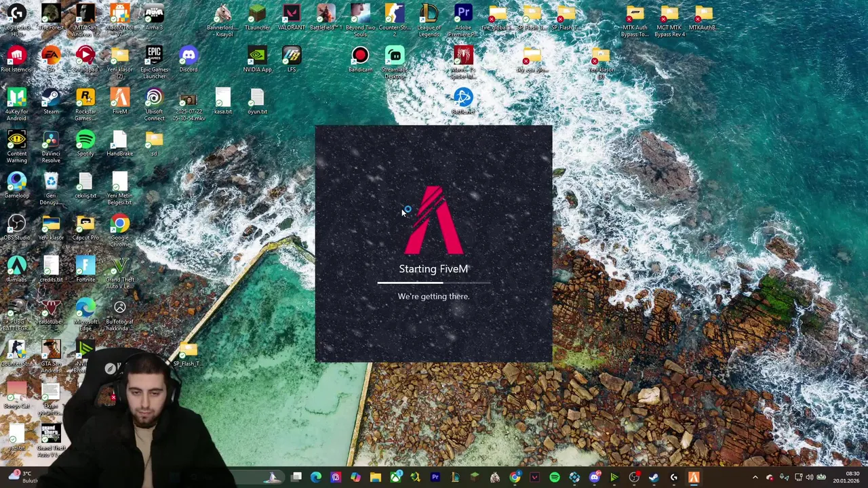Launch The Forest from the desktop
868x488 pixels.
[51, 18]
